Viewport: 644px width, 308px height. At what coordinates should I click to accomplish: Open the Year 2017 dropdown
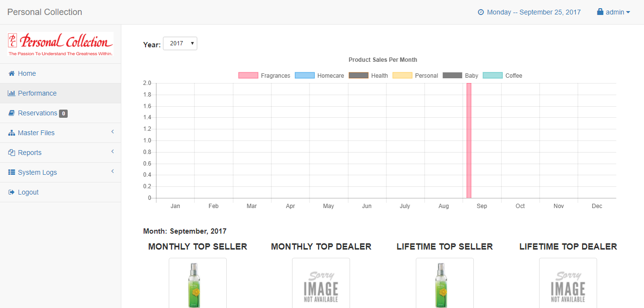[180, 43]
